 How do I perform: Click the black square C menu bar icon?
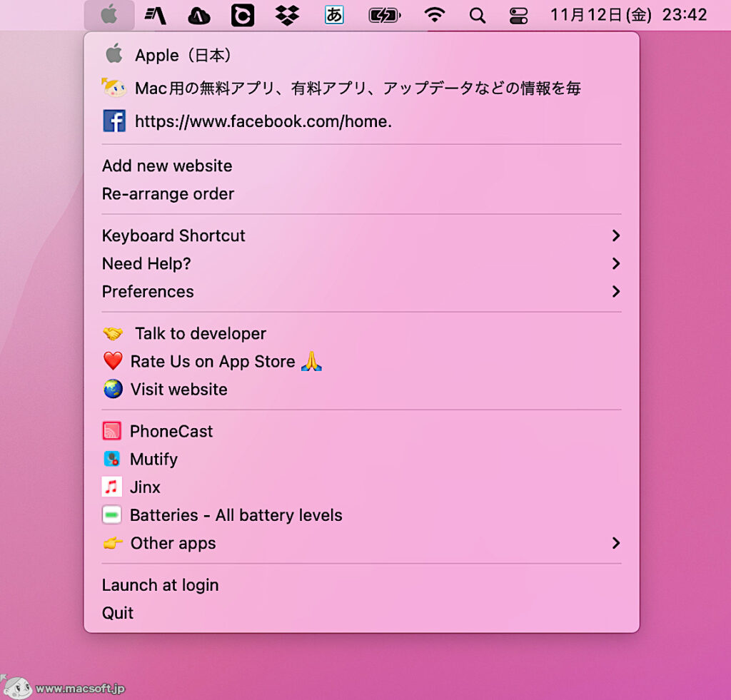(x=243, y=16)
